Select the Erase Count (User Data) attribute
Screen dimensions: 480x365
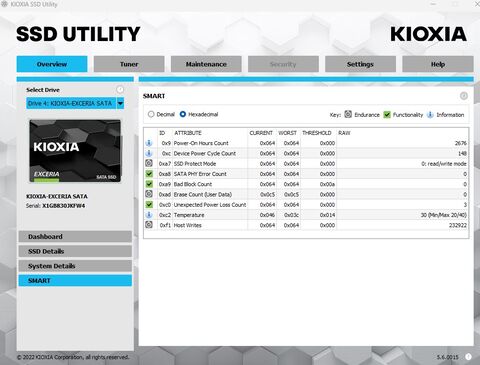pyautogui.click(x=203, y=194)
